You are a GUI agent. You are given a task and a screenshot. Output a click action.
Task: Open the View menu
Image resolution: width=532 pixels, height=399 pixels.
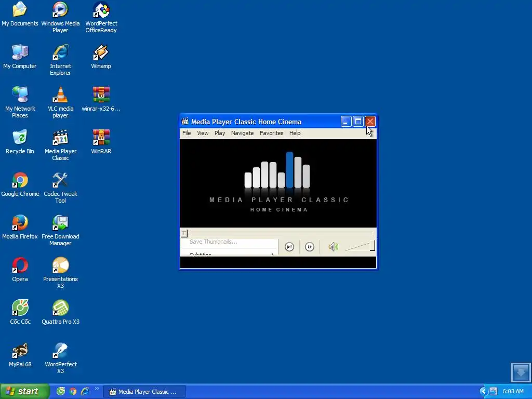[203, 133]
